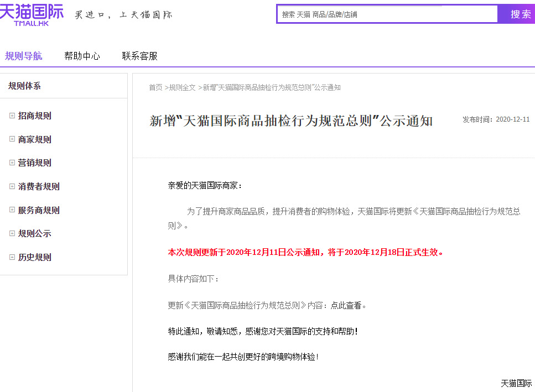This screenshot has height=392, width=535.
Task: Expand the 招商规则 plus icon
Action: (12, 116)
